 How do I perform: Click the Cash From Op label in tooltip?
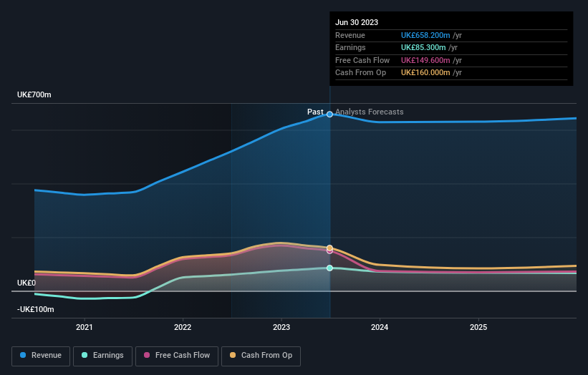360,73
